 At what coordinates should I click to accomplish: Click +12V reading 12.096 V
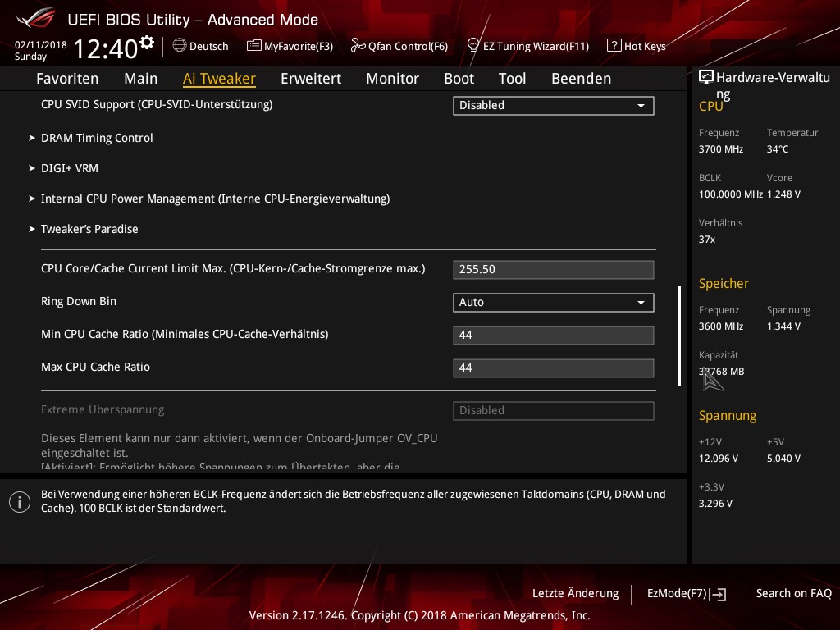coord(719,459)
